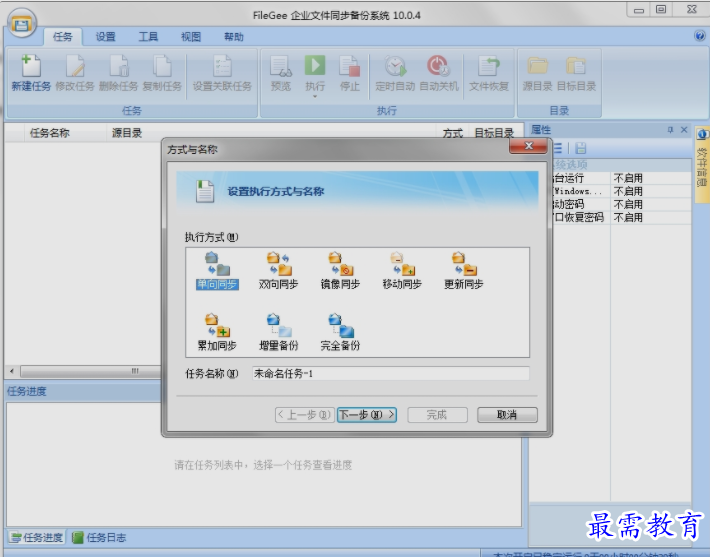Image resolution: width=710 pixels, height=557 pixels.
Task: Open the 目标目录 folder icon
Action: coord(576,66)
